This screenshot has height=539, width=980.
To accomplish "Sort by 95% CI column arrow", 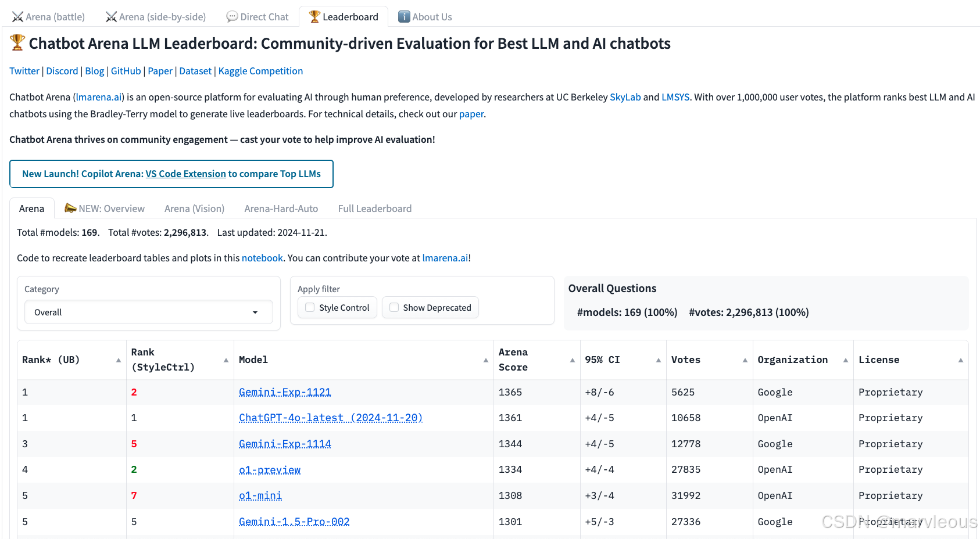I will [x=659, y=360].
